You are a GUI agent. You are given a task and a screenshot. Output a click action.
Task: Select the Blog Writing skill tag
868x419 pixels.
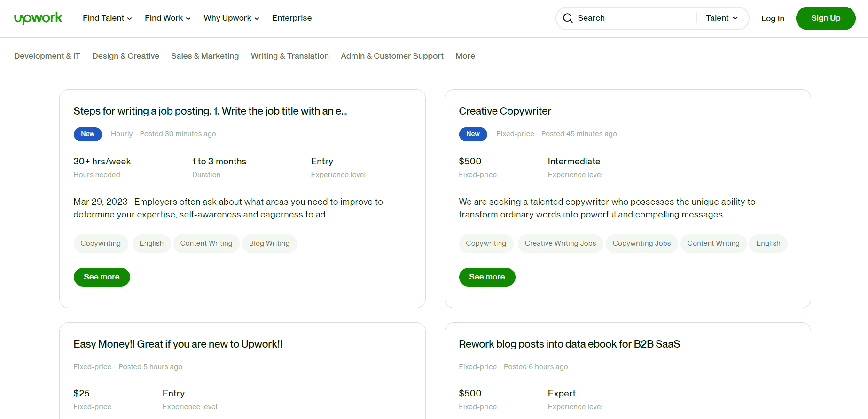click(x=269, y=243)
